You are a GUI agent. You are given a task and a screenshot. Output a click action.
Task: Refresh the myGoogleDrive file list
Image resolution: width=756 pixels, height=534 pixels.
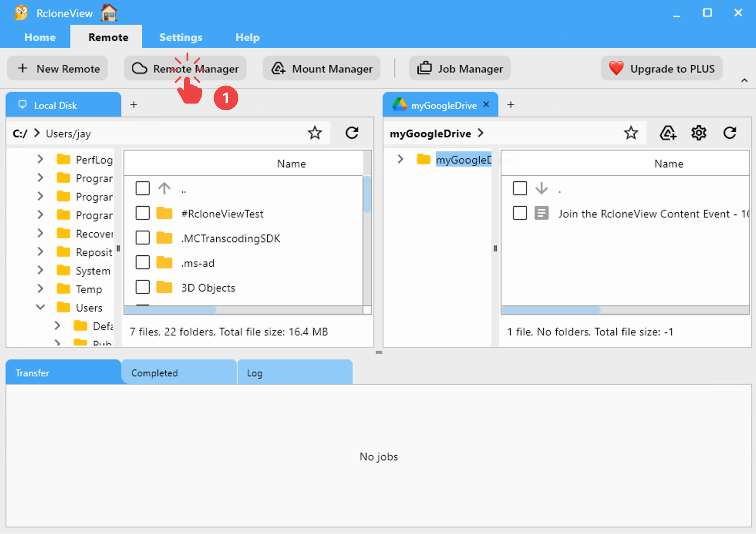click(x=730, y=133)
